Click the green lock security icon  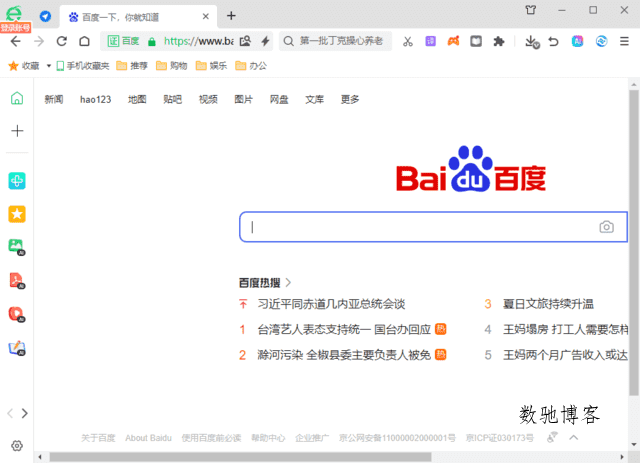pos(152,42)
